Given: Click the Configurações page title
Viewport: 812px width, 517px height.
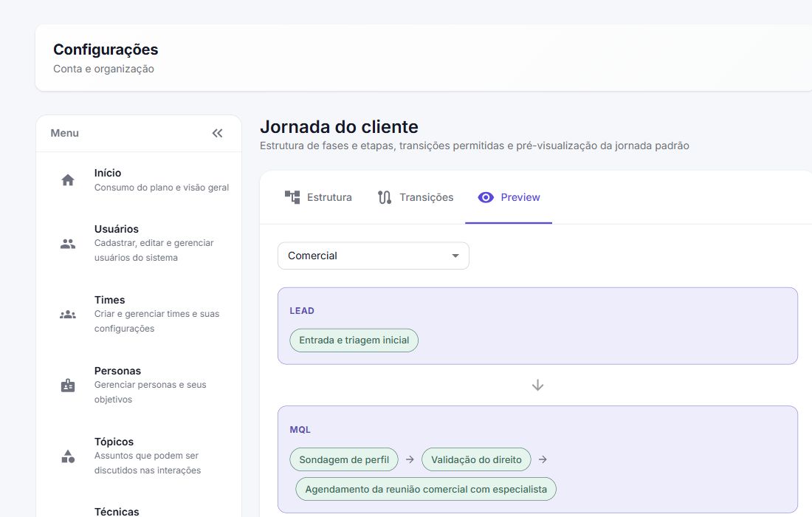Looking at the screenshot, I should [106, 49].
